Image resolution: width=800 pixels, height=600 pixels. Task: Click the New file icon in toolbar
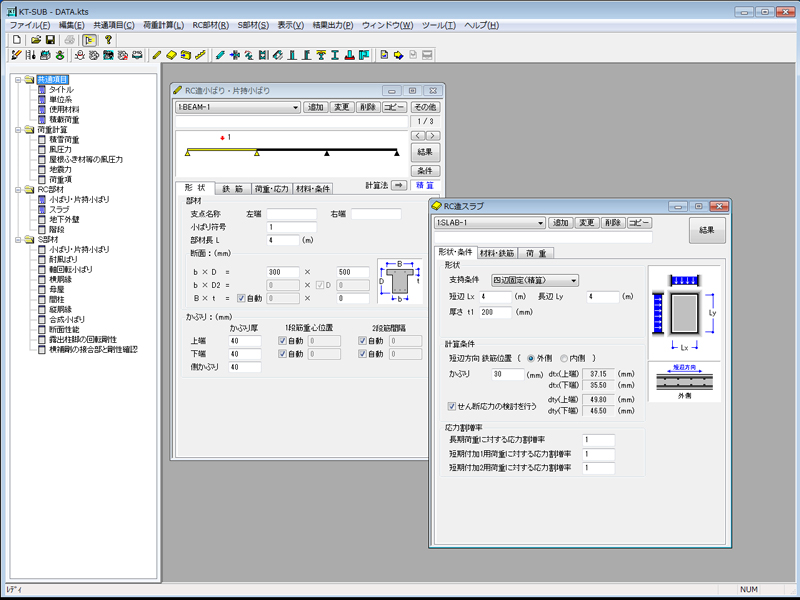point(17,40)
